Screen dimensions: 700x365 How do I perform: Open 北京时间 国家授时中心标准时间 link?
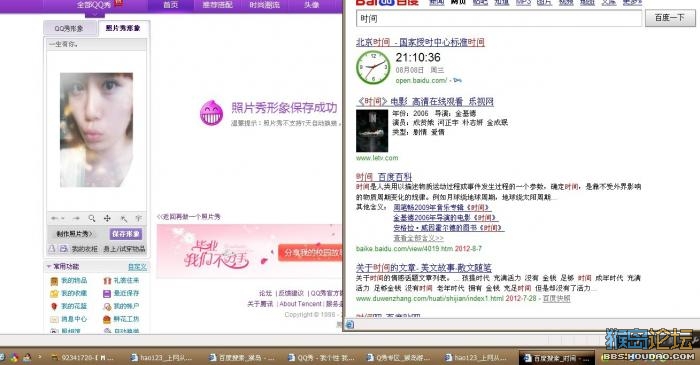tap(420, 42)
